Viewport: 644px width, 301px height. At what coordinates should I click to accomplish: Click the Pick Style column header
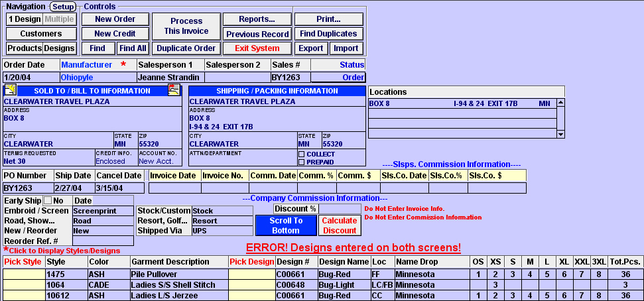point(23,262)
